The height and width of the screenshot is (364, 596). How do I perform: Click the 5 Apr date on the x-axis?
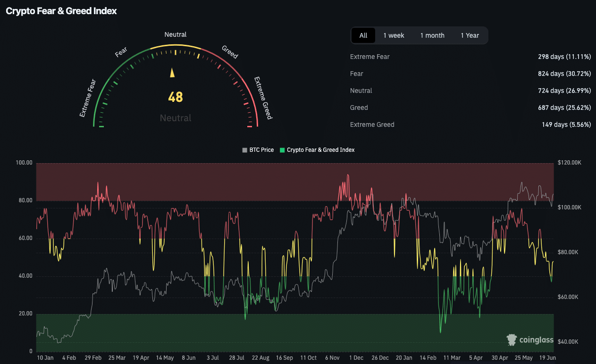(x=476, y=358)
